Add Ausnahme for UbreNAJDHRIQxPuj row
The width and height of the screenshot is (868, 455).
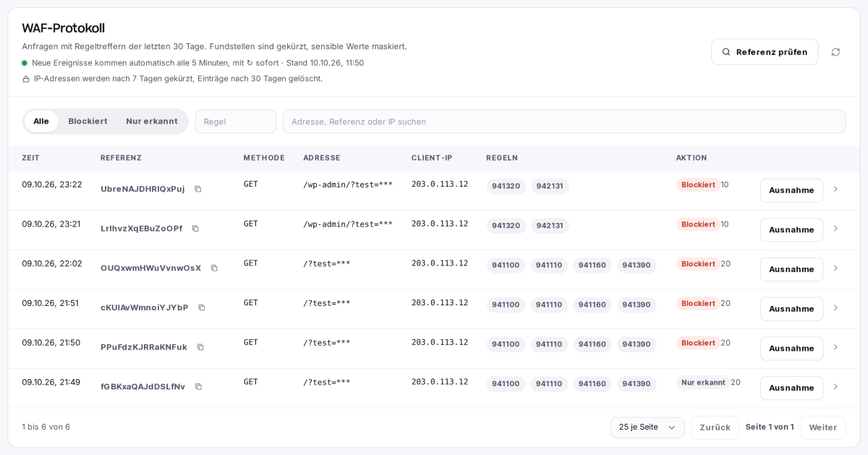coord(791,190)
